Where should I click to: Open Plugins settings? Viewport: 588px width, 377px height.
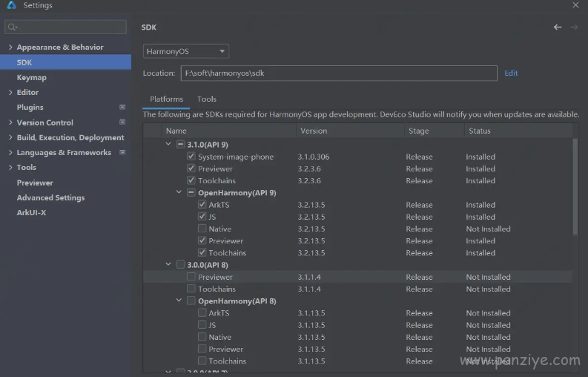30,108
